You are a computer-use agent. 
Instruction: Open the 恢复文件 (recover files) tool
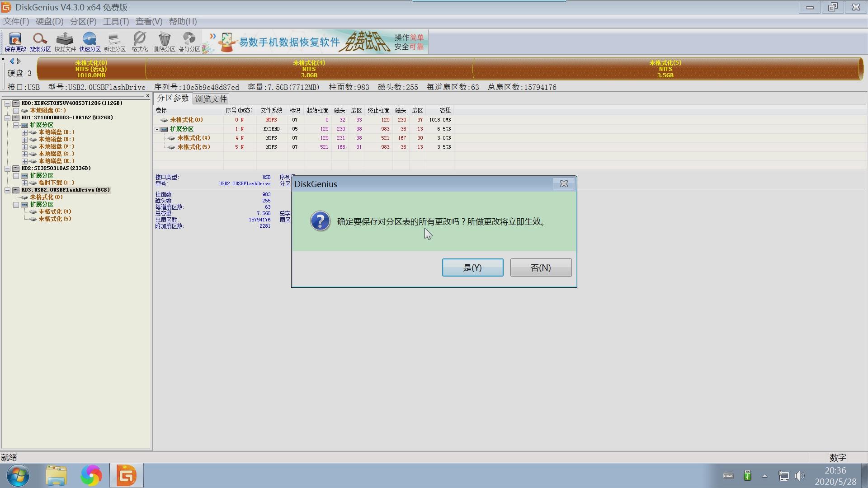[65, 42]
